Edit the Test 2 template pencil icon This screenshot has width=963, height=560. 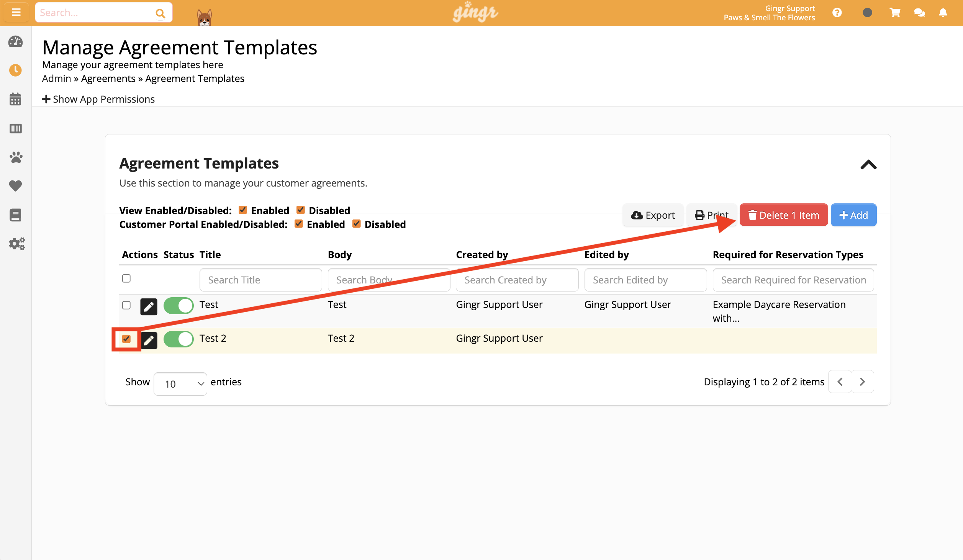tap(149, 340)
